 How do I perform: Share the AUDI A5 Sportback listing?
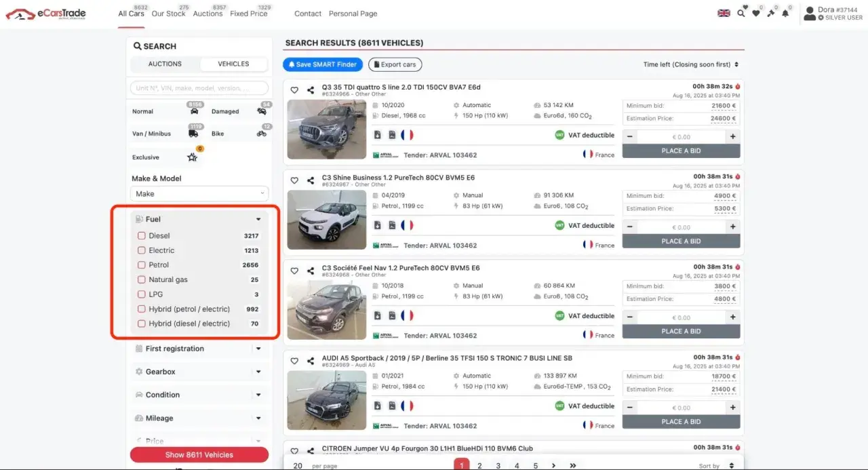point(311,361)
